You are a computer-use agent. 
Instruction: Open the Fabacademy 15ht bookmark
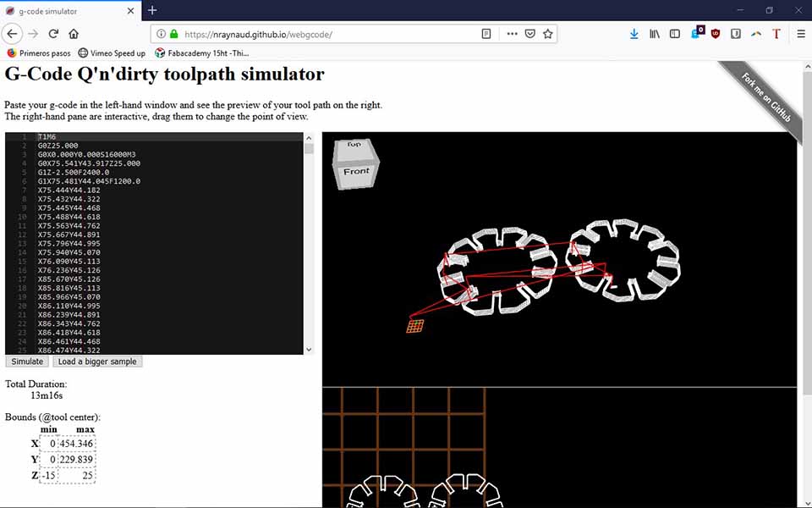[202, 52]
